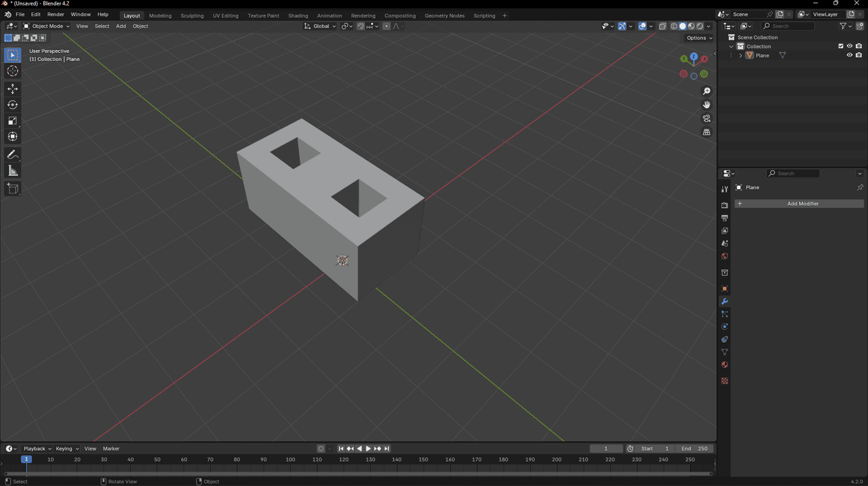Switch to the Sculpting workspace tab

(x=192, y=16)
